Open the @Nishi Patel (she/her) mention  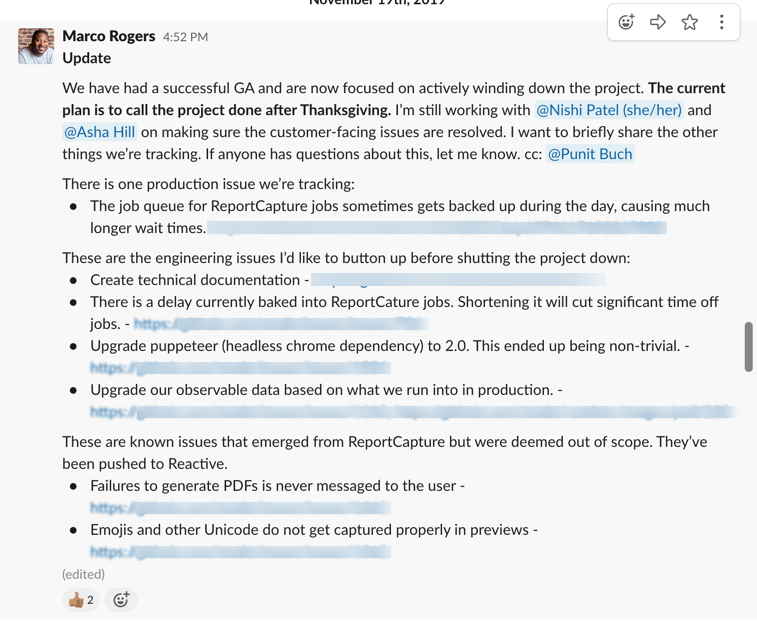(x=609, y=110)
